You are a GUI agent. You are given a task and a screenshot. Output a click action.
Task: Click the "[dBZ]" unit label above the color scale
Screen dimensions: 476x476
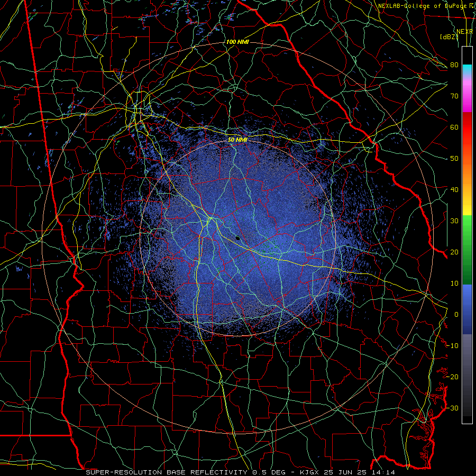pyautogui.click(x=449, y=37)
